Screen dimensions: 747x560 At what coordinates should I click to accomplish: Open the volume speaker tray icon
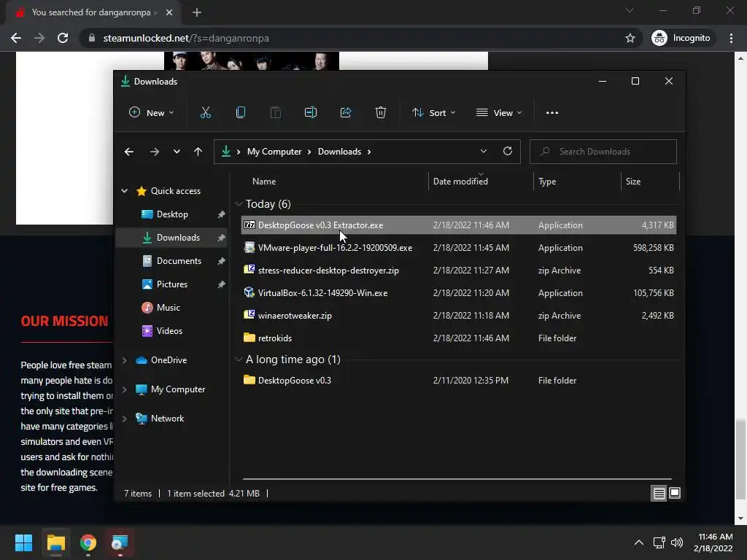[x=676, y=542]
